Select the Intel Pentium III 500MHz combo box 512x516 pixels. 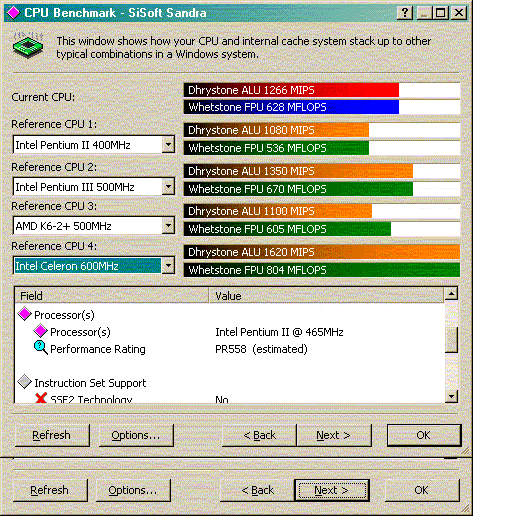click(x=94, y=187)
